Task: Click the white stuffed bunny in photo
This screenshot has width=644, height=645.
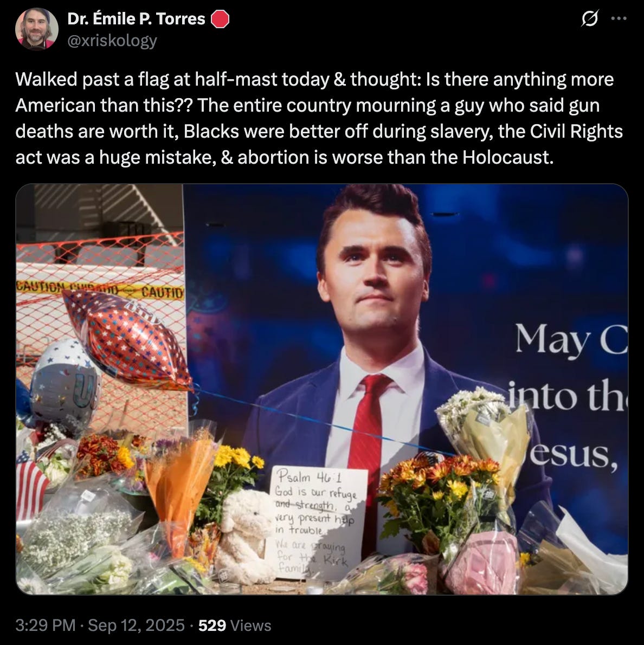Action: (244, 536)
